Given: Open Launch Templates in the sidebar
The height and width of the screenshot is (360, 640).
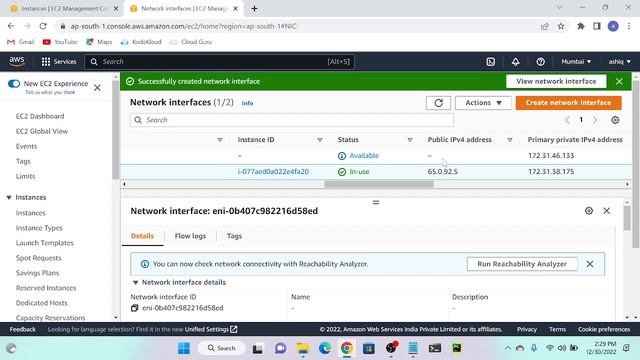Looking at the screenshot, I should (x=44, y=243).
